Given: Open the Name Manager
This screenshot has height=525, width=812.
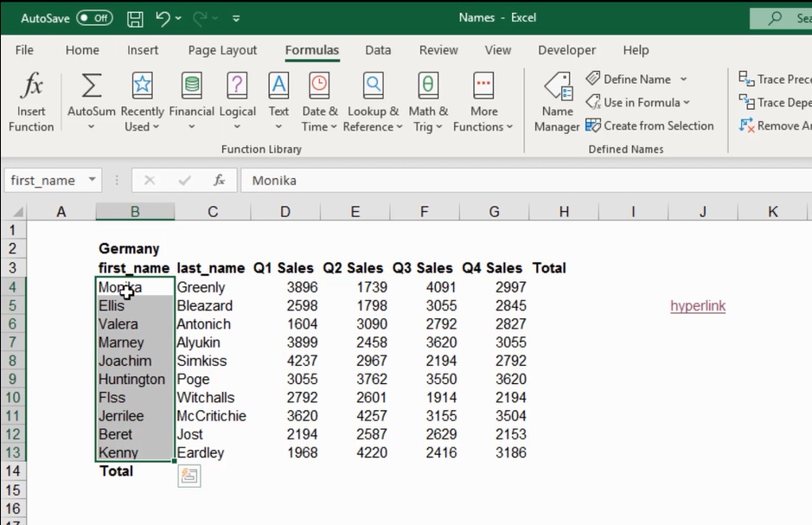Looking at the screenshot, I should (556, 99).
